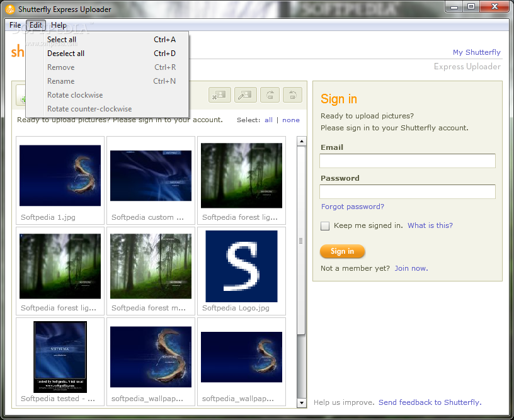Close the Shutterfly Express Uploader window
Screen dimensions: 514x420
[x=494, y=7]
